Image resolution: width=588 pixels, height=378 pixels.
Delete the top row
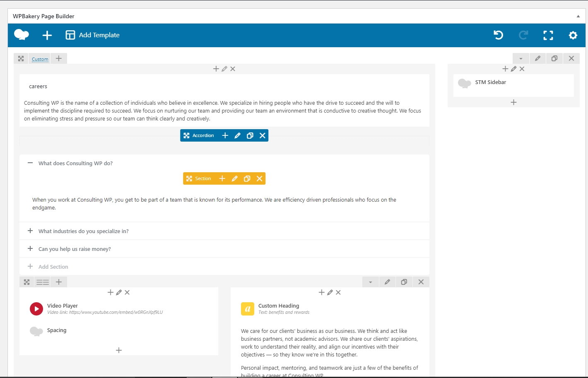click(x=571, y=58)
